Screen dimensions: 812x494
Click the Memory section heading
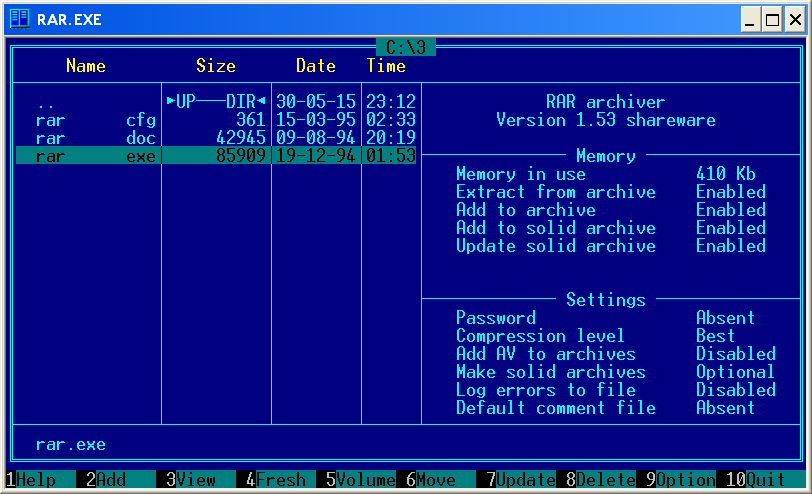[x=606, y=155]
